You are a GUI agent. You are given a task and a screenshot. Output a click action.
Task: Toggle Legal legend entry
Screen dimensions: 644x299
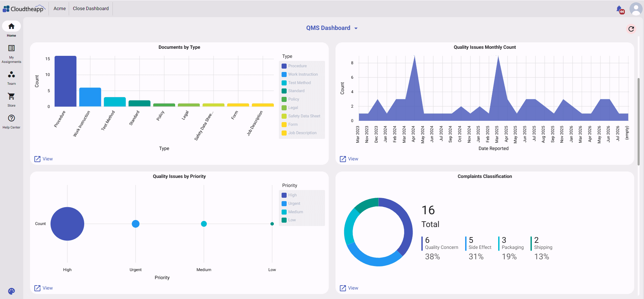coord(290,108)
